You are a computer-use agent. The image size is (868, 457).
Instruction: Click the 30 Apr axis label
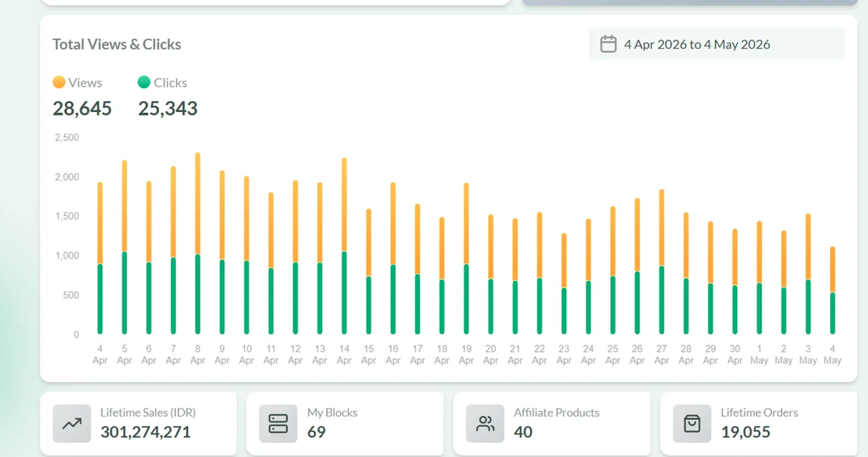point(735,355)
